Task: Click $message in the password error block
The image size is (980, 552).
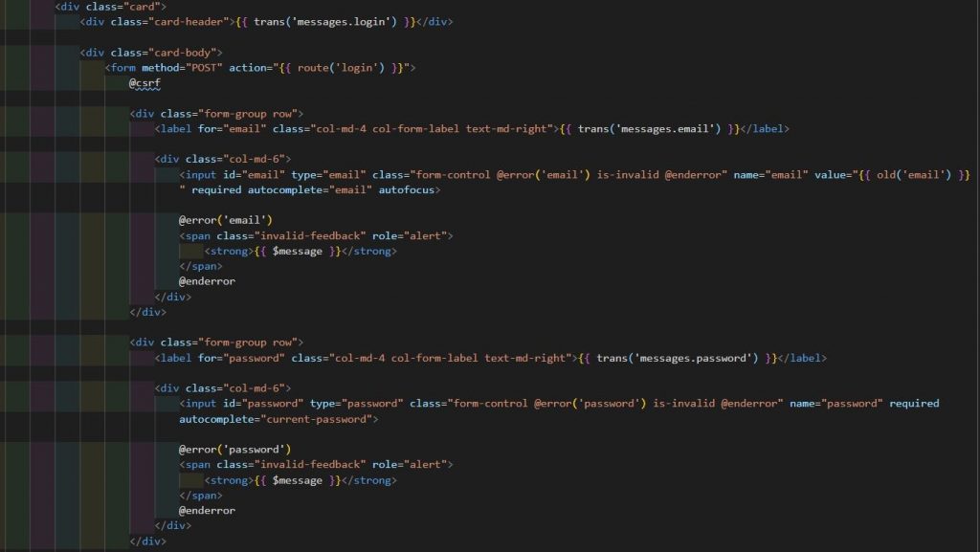Action: 297,480
